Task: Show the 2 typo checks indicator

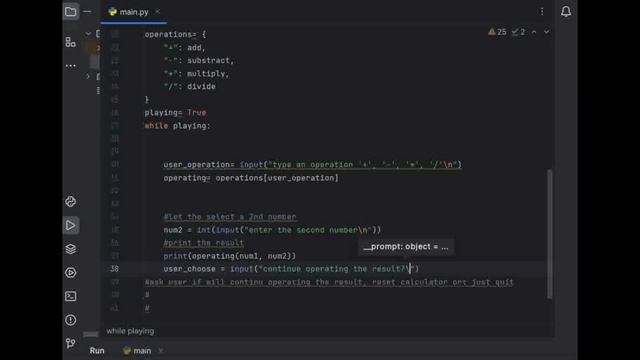Action: coord(518,32)
